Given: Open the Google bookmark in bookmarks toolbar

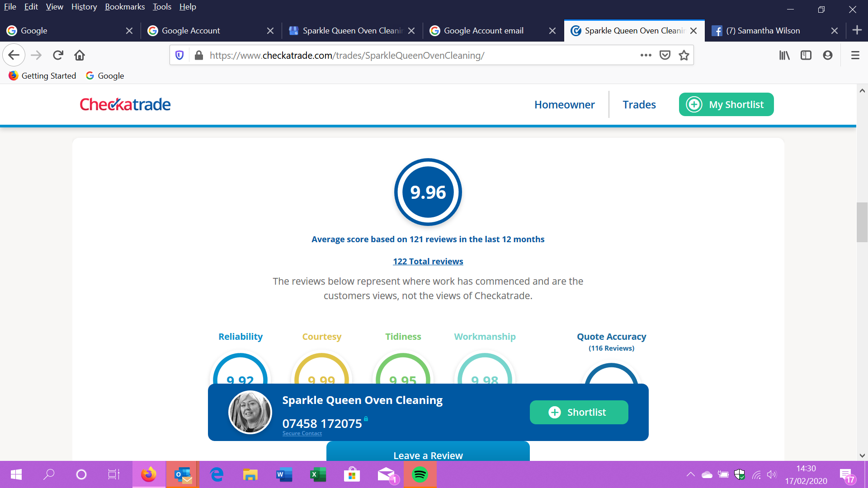Looking at the screenshot, I should (x=105, y=75).
